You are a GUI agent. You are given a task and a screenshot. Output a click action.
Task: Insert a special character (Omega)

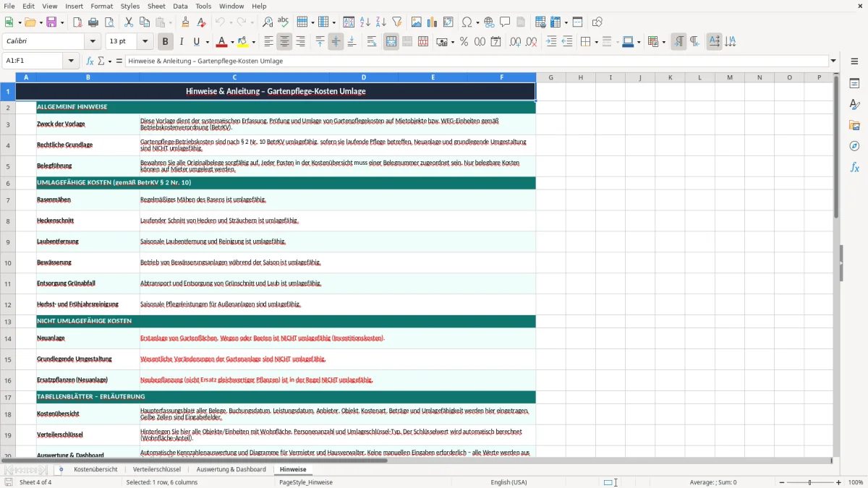(467, 22)
